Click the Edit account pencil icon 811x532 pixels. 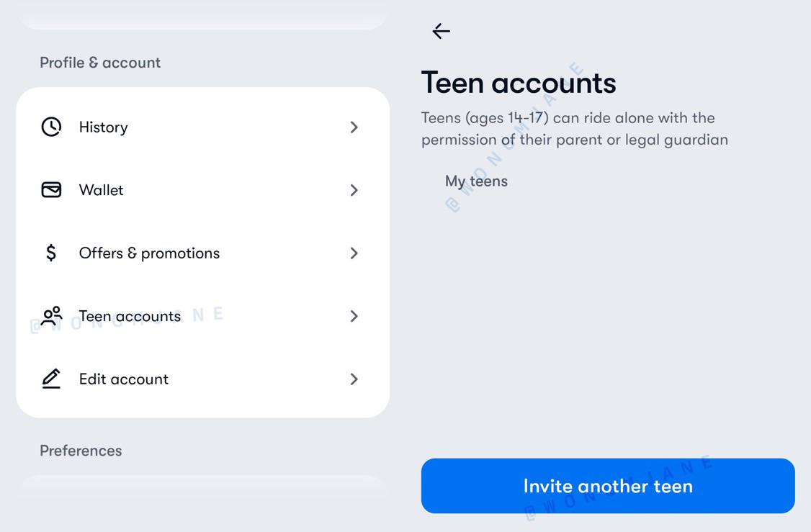tap(51, 379)
